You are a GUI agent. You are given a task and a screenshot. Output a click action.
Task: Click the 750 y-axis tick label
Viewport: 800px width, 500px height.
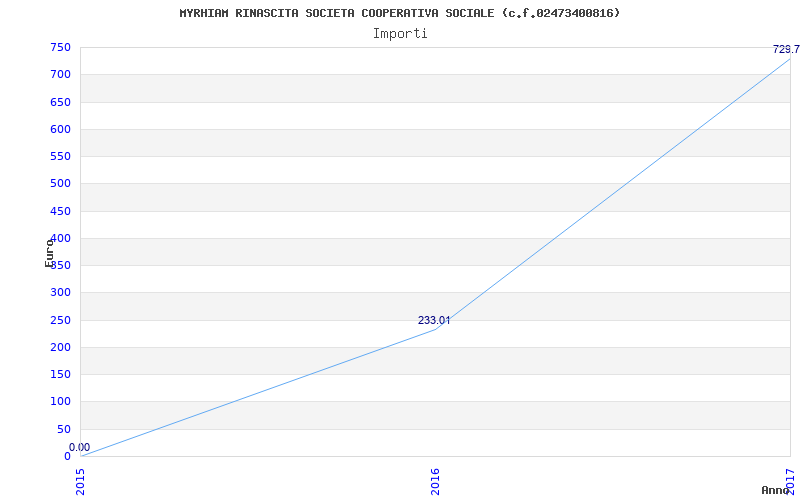60,47
